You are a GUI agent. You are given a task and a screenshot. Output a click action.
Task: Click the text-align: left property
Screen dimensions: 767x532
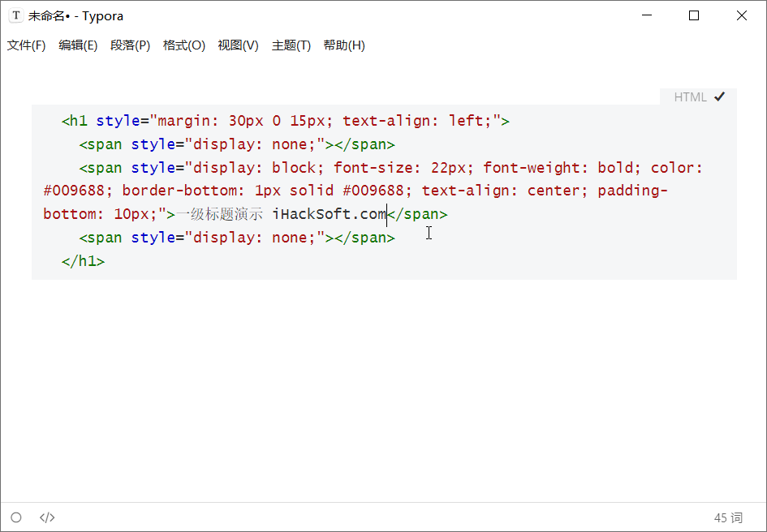point(416,121)
